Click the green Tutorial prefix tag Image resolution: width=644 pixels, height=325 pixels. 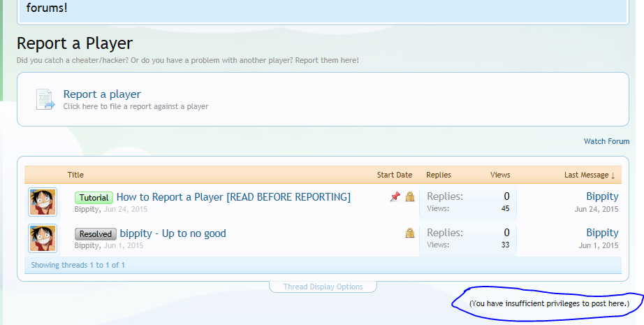(x=94, y=198)
